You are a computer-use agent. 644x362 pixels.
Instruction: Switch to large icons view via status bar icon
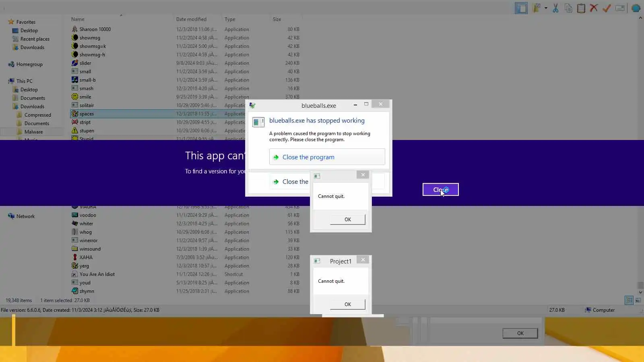click(638, 300)
